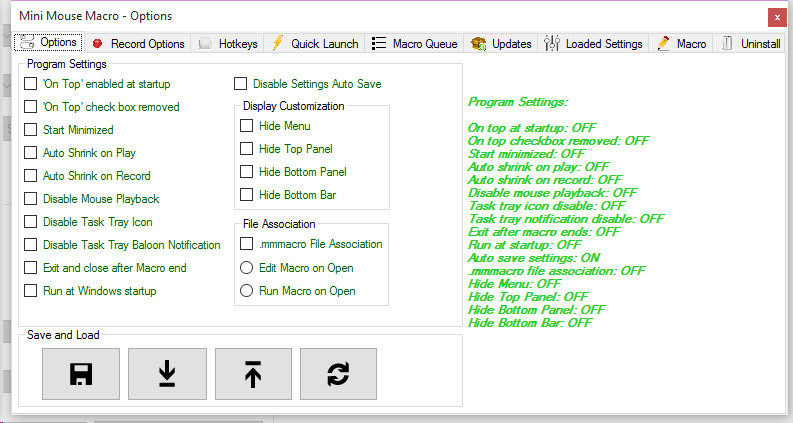Enable Auto Shrink on Record
793x423 pixels.
31,176
